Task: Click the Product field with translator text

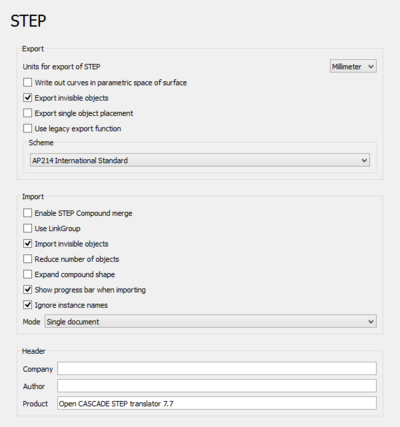Action: 217,403
